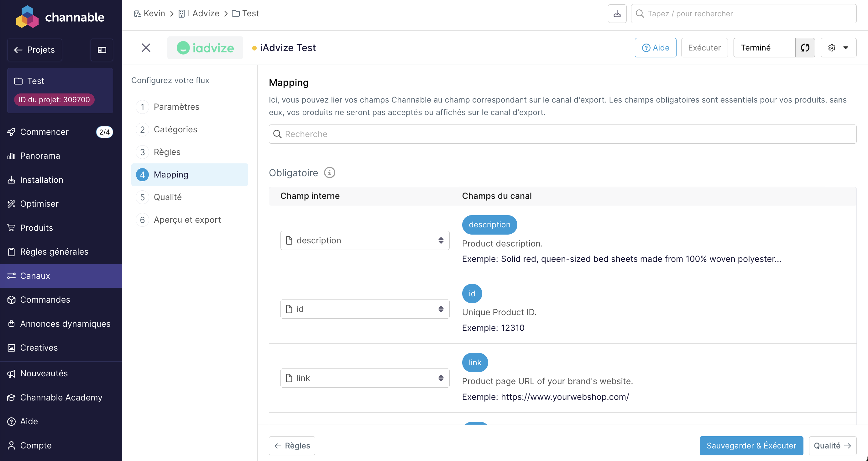The image size is (868, 461).
Task: Click the Obligatoire info icon
Action: (x=329, y=173)
